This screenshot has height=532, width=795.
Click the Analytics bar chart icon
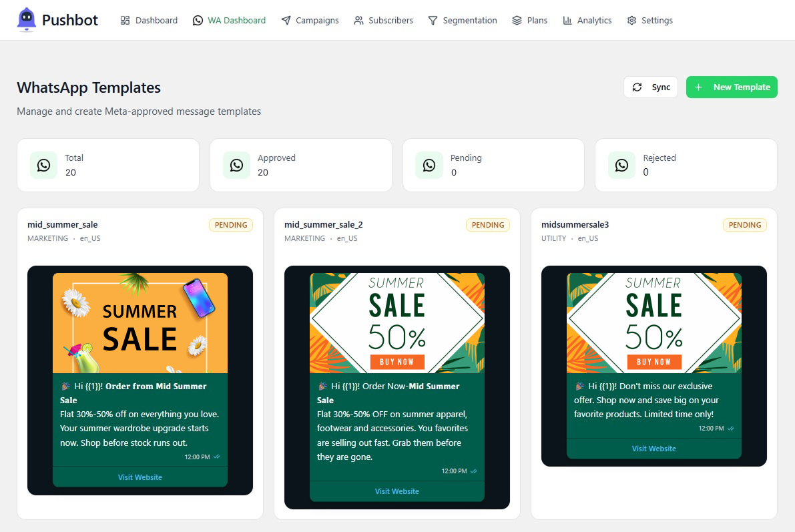(567, 20)
